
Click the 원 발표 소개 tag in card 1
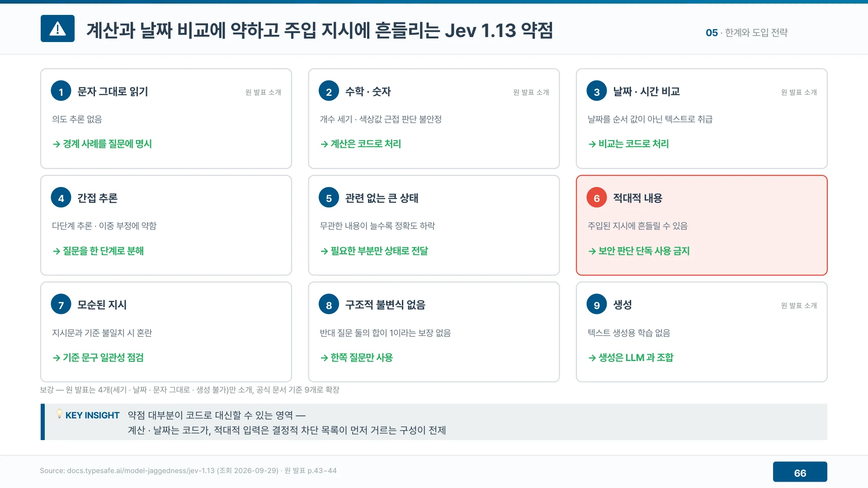pyautogui.click(x=263, y=92)
